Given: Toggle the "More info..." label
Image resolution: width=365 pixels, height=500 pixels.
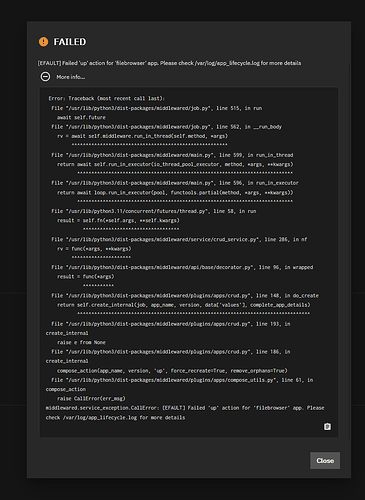Looking at the screenshot, I should click(x=70, y=77).
